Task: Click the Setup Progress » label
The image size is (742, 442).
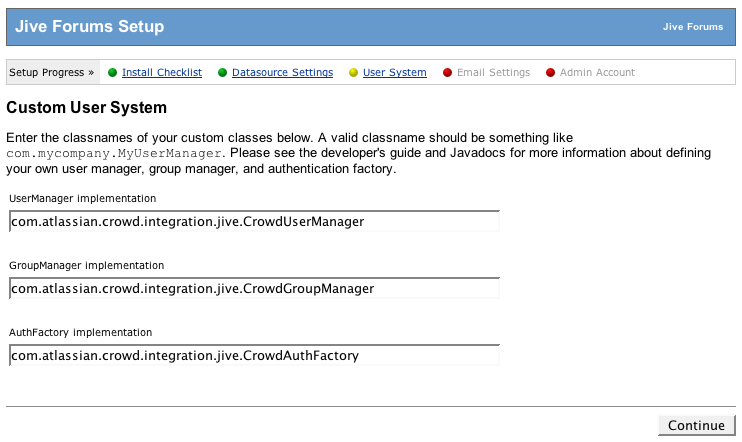Action: pos(51,73)
